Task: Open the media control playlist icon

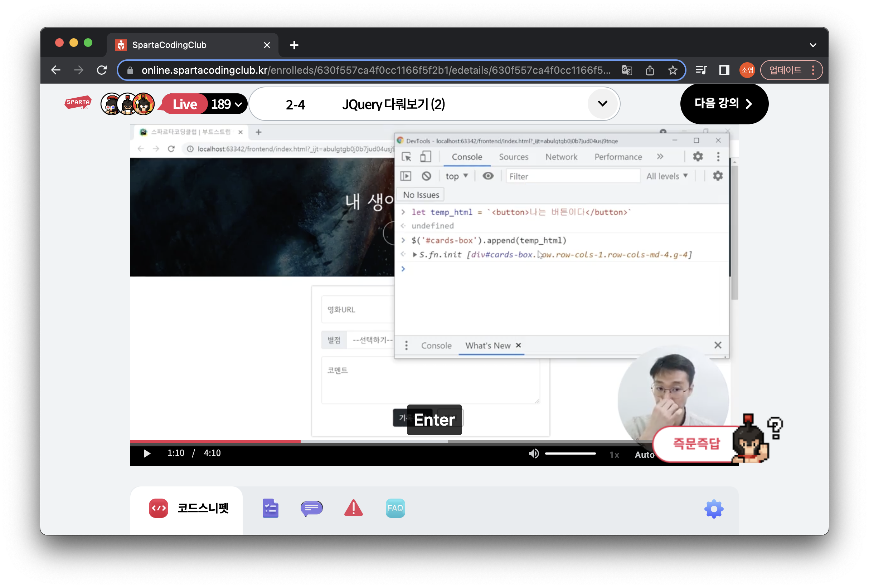Action: pyautogui.click(x=701, y=70)
